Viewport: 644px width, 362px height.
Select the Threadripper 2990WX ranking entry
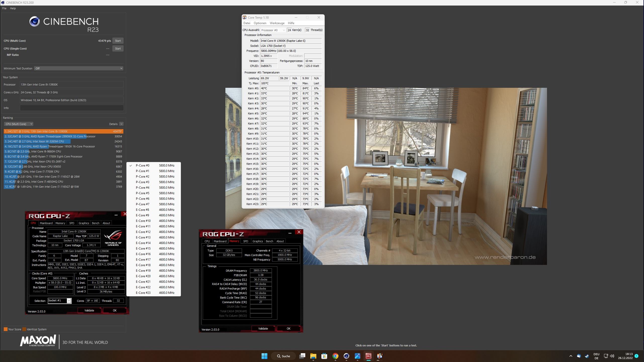(64, 136)
